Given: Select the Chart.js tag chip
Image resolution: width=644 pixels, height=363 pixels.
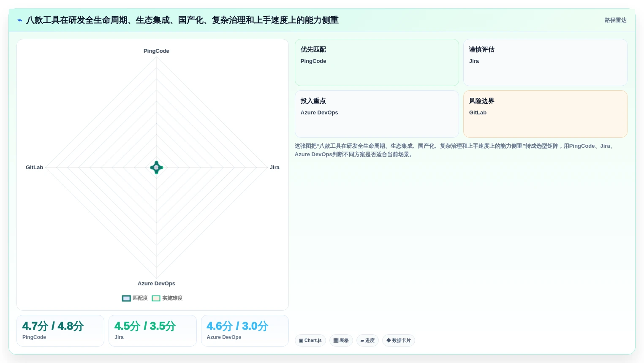Looking at the screenshot, I should 310,341.
